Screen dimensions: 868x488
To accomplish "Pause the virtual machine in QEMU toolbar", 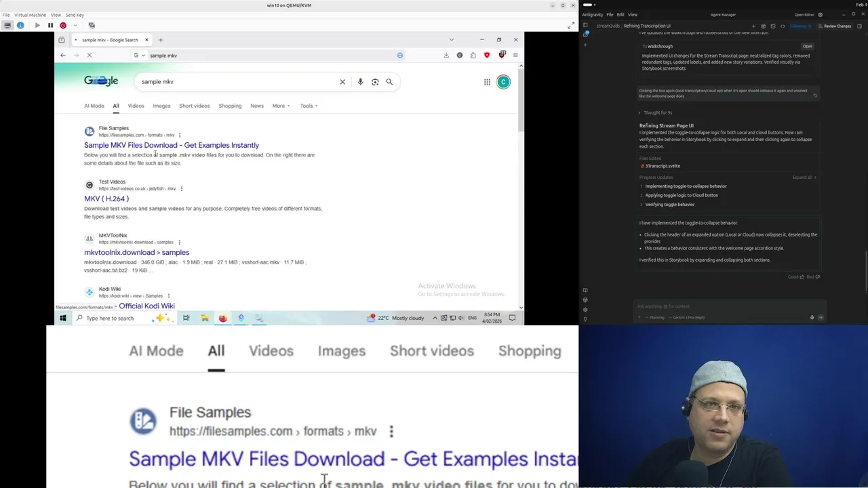I will pos(50,25).
